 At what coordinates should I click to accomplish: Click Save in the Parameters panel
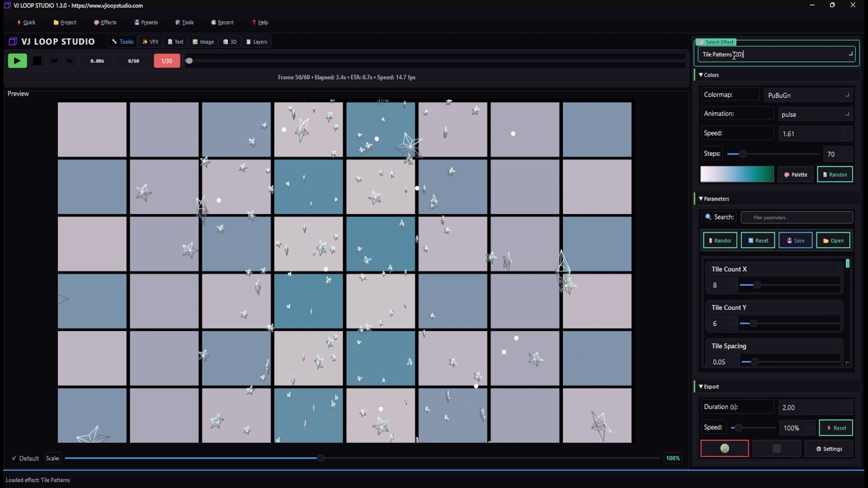tap(795, 240)
